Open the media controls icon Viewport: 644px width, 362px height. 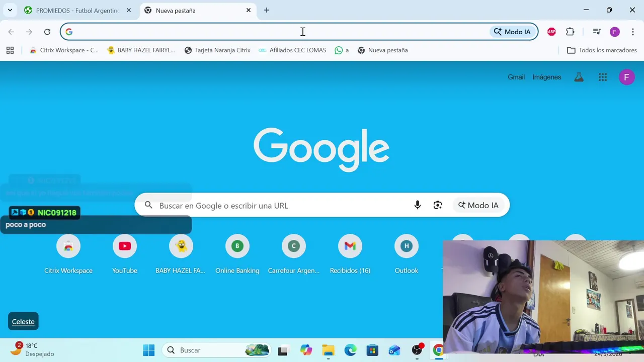[597, 32]
